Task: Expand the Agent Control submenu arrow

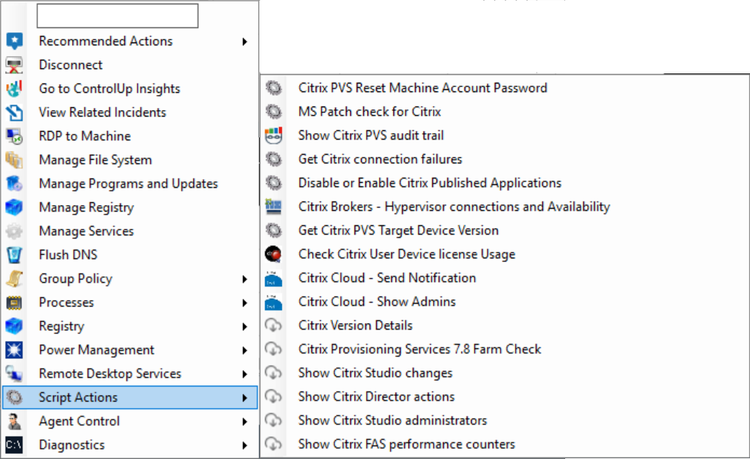Action: pyautogui.click(x=245, y=422)
